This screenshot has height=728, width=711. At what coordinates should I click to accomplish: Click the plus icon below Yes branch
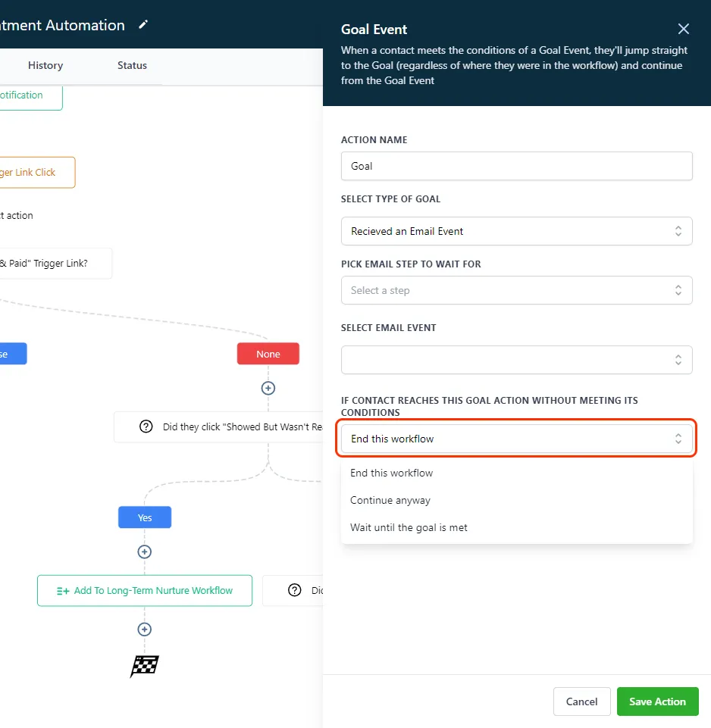click(x=145, y=551)
